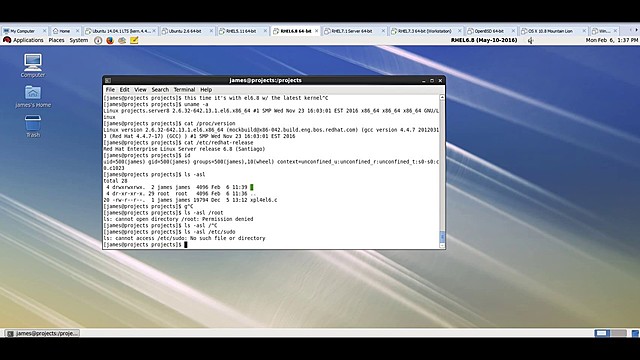Image resolution: width=640 pixels, height=360 pixels.
Task: Click the terminal title james@projects:/projects
Action: (265, 80)
